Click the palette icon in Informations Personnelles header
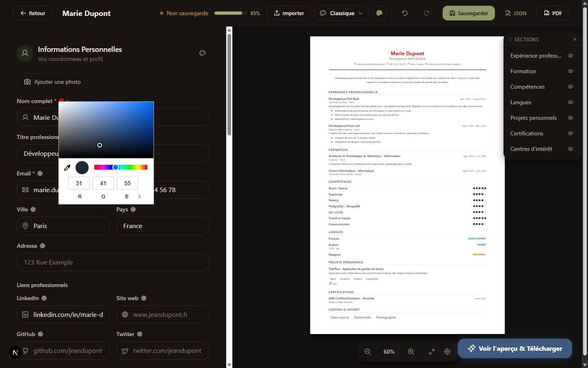 (x=203, y=53)
